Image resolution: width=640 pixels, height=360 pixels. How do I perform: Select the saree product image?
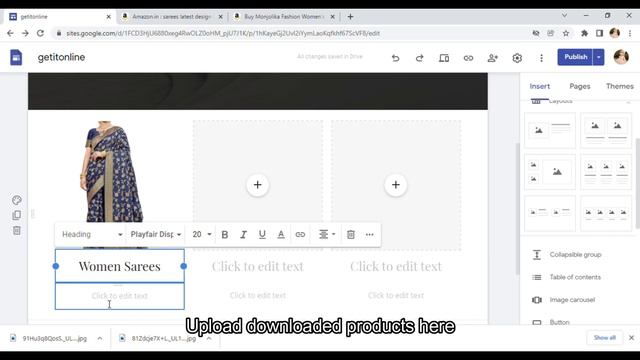pos(112,171)
